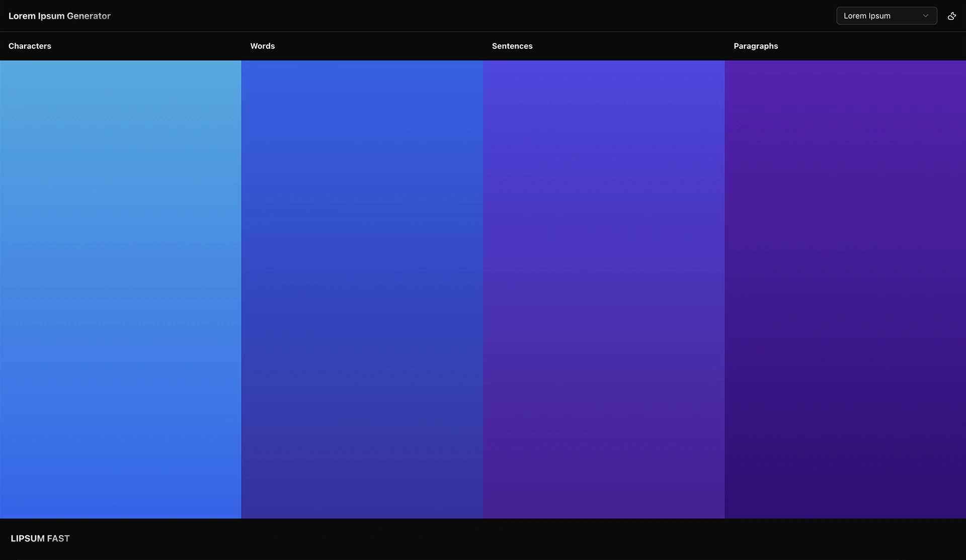Select the Characters column header
Image resolution: width=966 pixels, height=560 pixels.
tap(30, 46)
